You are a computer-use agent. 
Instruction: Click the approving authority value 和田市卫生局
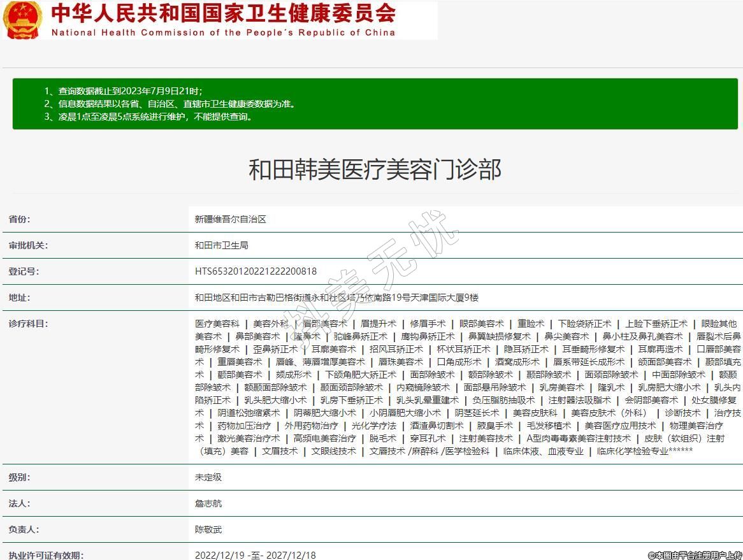(221, 245)
